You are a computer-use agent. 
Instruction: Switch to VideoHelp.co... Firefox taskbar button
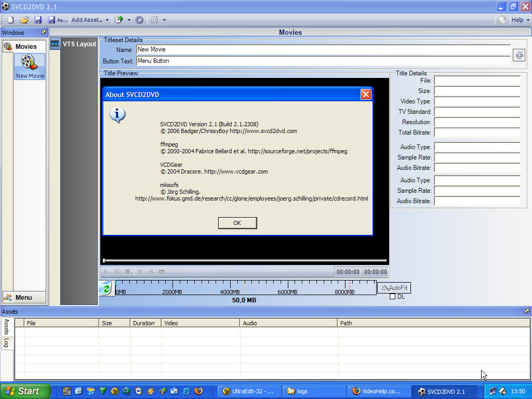coord(379,391)
